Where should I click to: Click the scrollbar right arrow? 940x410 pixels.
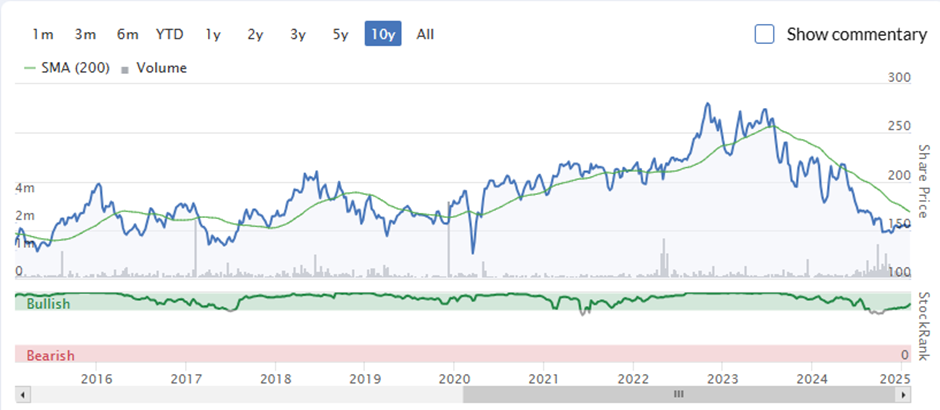pos(903,394)
